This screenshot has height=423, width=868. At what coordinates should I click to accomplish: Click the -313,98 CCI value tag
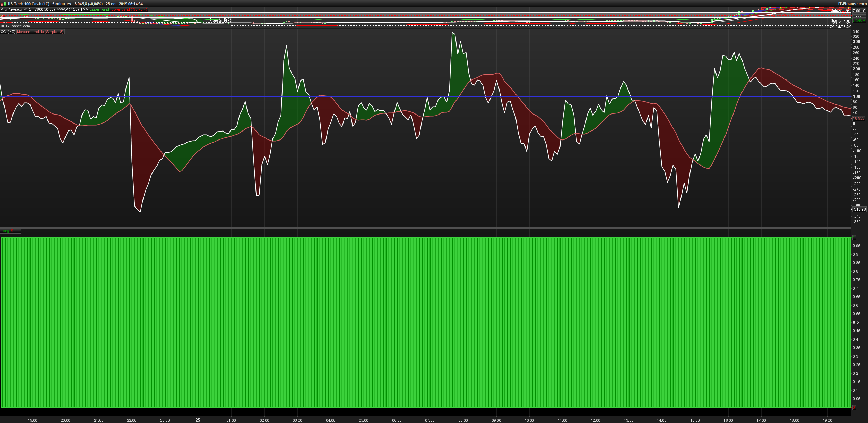(859, 209)
